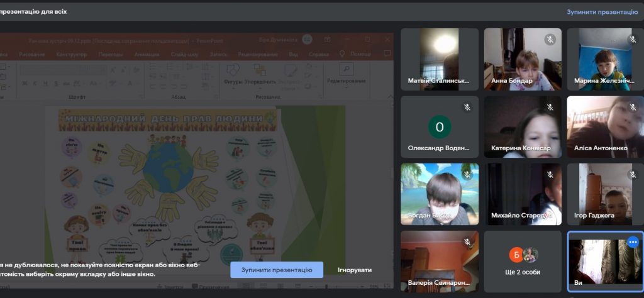Click the blue Зупинити презентацію button
The width and height of the screenshot is (644, 298).
pyautogui.click(x=277, y=270)
